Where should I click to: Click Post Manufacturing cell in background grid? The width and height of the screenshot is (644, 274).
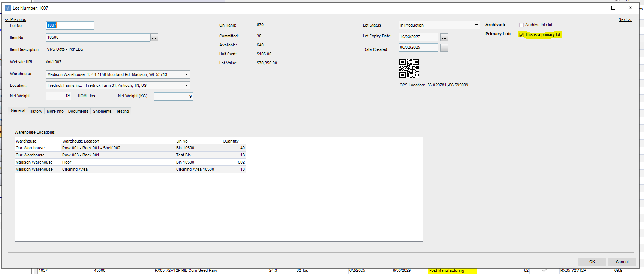[452, 271]
